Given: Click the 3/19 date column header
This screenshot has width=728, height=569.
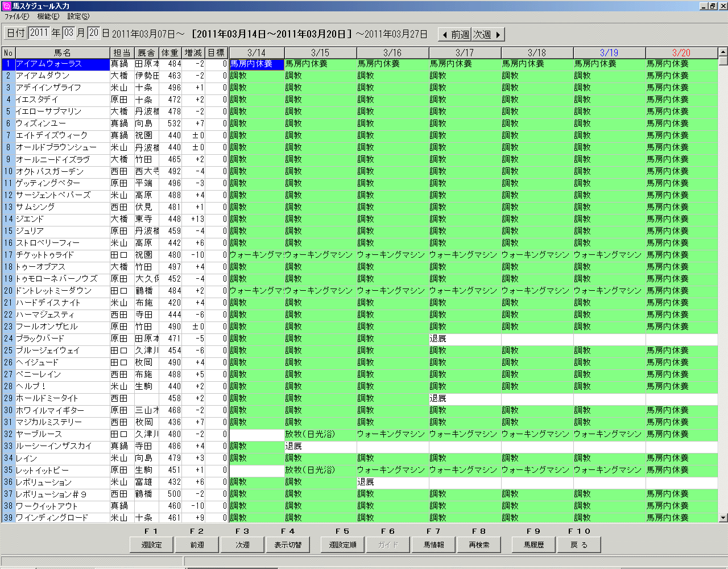Looking at the screenshot, I should [x=609, y=52].
